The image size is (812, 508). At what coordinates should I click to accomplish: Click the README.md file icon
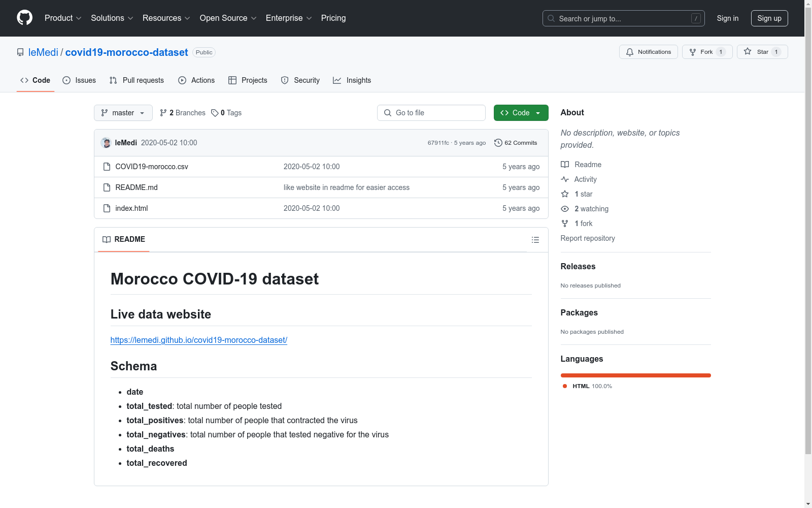[x=107, y=187]
